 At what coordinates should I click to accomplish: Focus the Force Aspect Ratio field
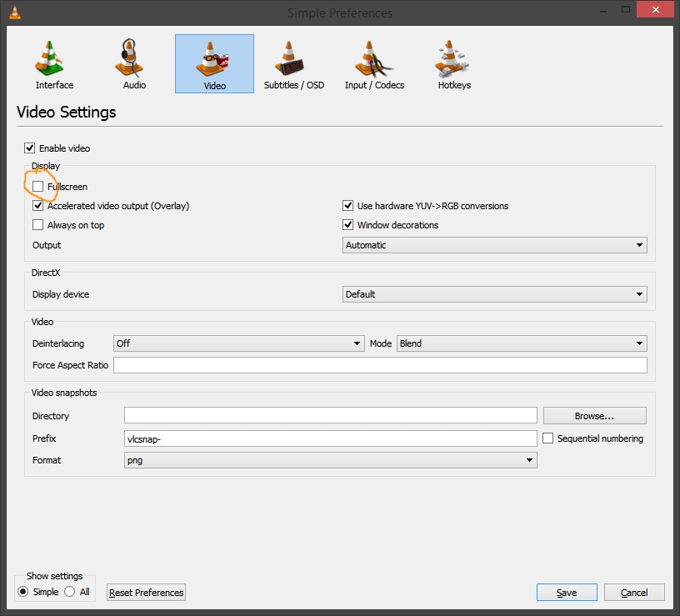coord(380,365)
